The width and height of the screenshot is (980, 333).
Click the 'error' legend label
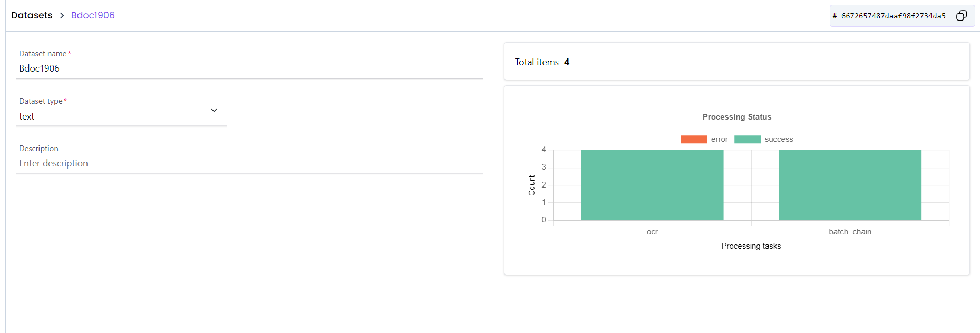coord(719,139)
